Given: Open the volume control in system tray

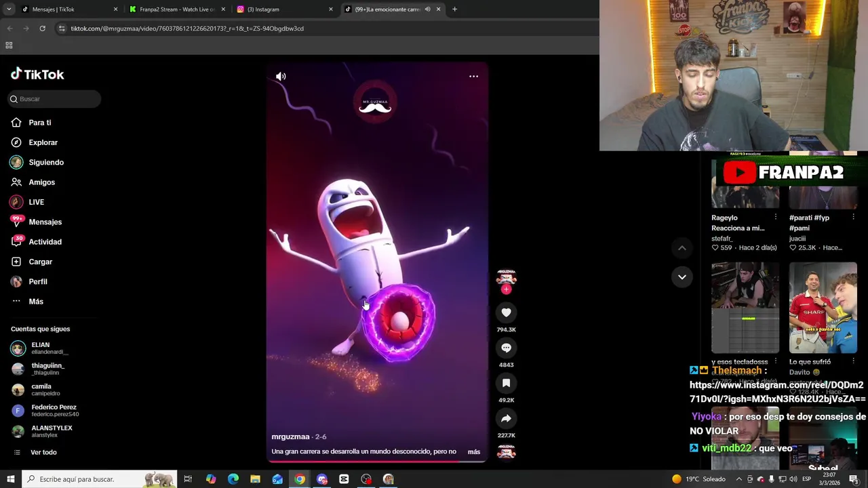Looking at the screenshot, I should [x=793, y=479].
